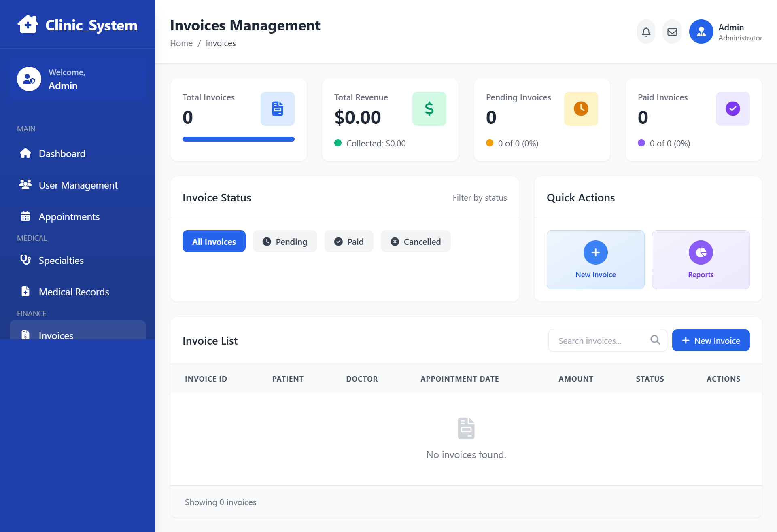Click the blue New Invoice button
The image size is (777, 532).
(x=711, y=341)
